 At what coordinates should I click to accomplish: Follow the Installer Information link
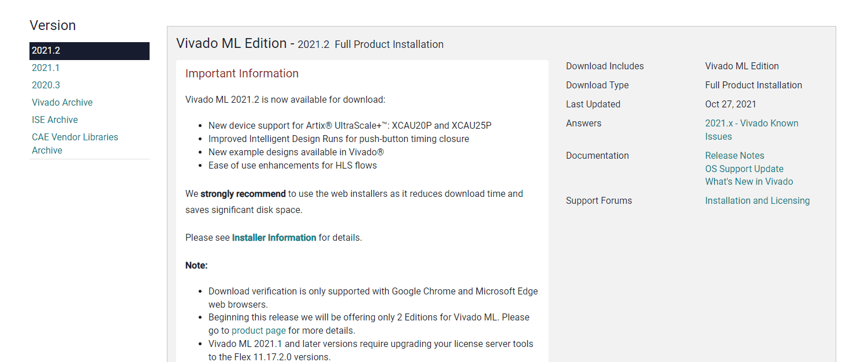(x=274, y=238)
